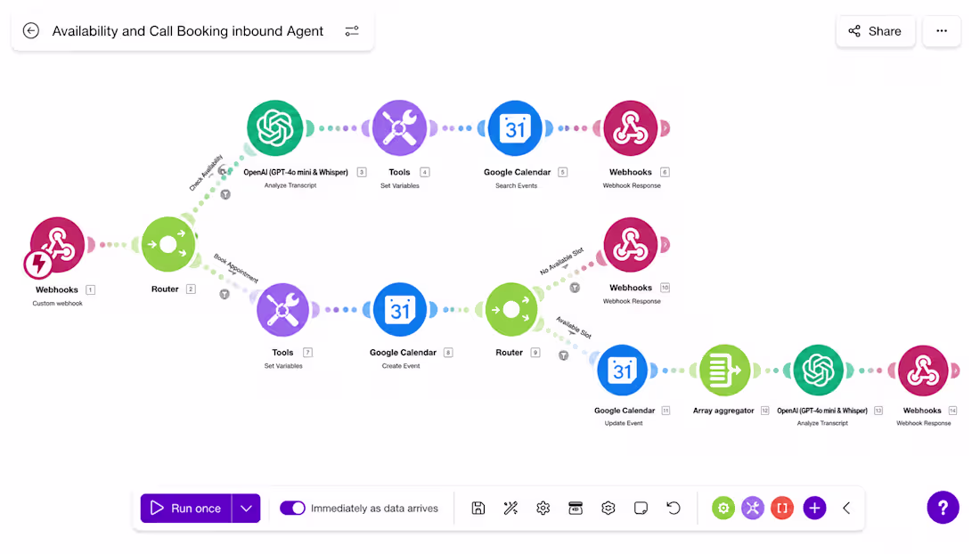Open the lightning instant-trigger badge on Webhooks

coord(38,265)
